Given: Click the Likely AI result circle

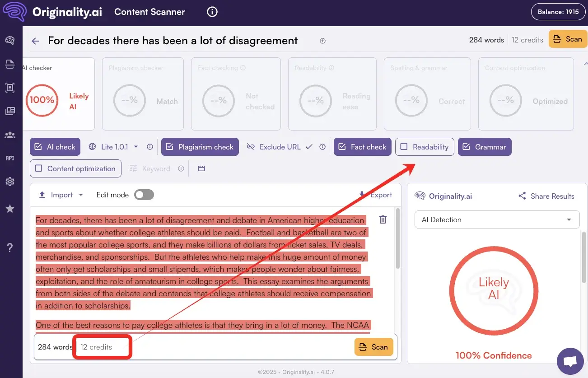Looking at the screenshot, I should (x=494, y=291).
